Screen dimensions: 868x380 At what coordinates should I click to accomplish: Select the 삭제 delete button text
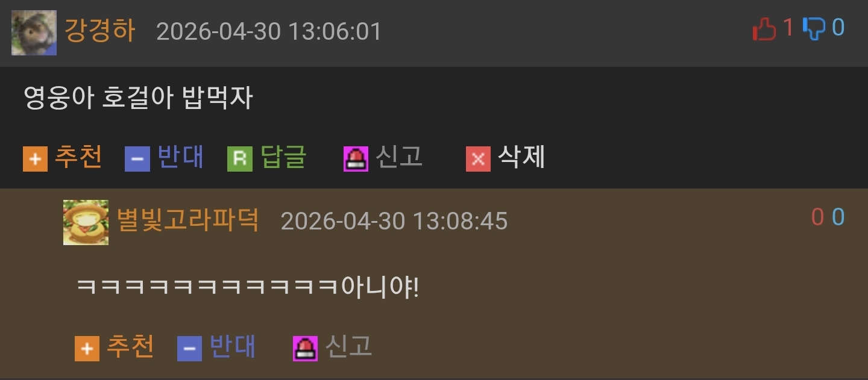point(521,158)
